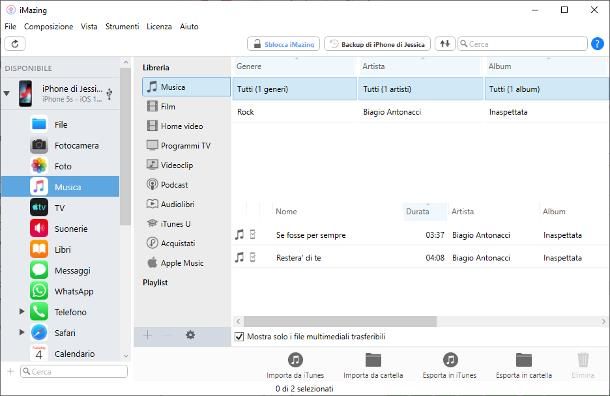Click Backup di iPhone di Jessica

click(x=377, y=44)
